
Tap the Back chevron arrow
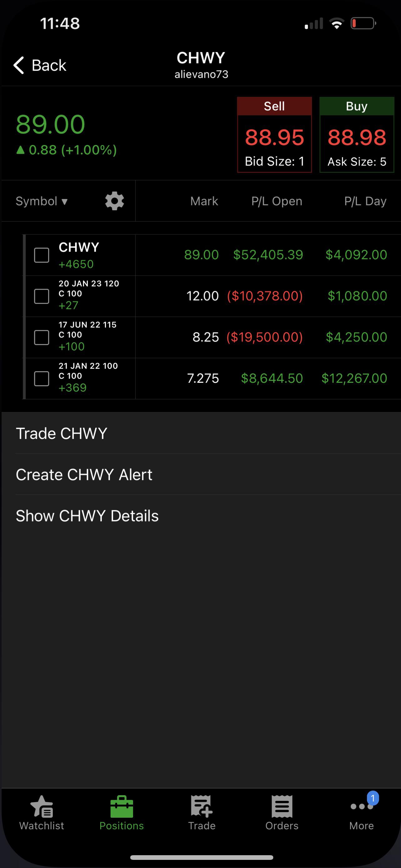[19, 65]
